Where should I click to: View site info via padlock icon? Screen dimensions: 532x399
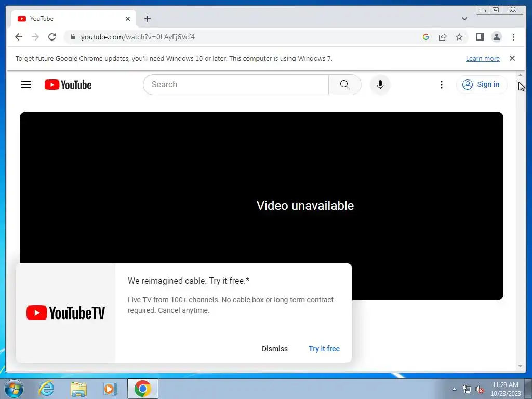click(73, 37)
